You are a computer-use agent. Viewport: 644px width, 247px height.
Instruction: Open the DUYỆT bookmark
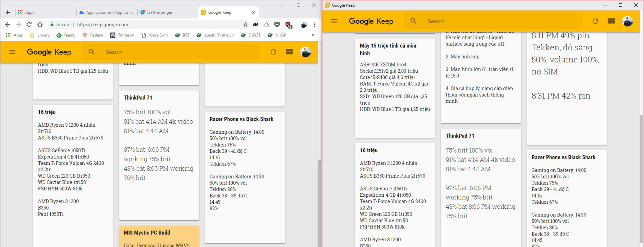click(251, 35)
